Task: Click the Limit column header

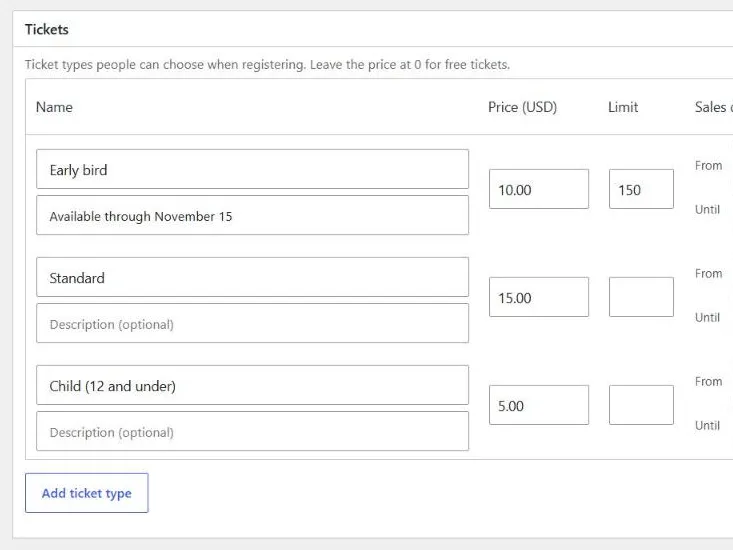Action: coord(623,107)
